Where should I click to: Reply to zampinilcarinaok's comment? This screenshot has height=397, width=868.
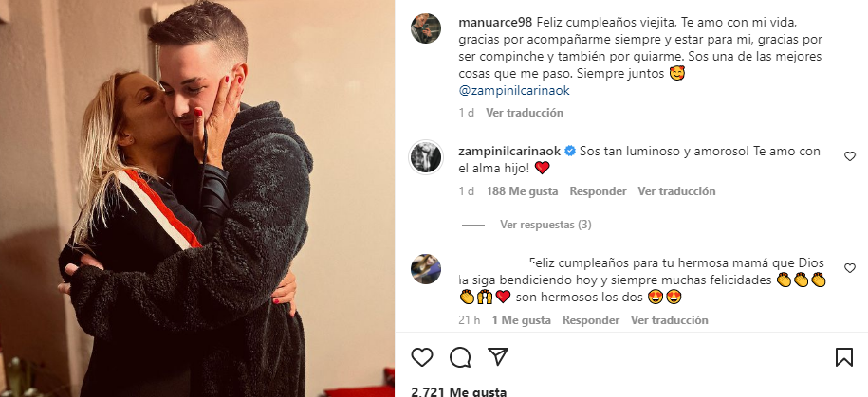click(598, 191)
